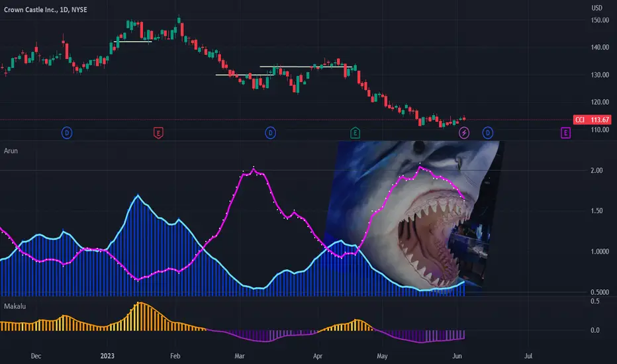
Task: Click the Arun indicator label
Action: tap(11, 151)
